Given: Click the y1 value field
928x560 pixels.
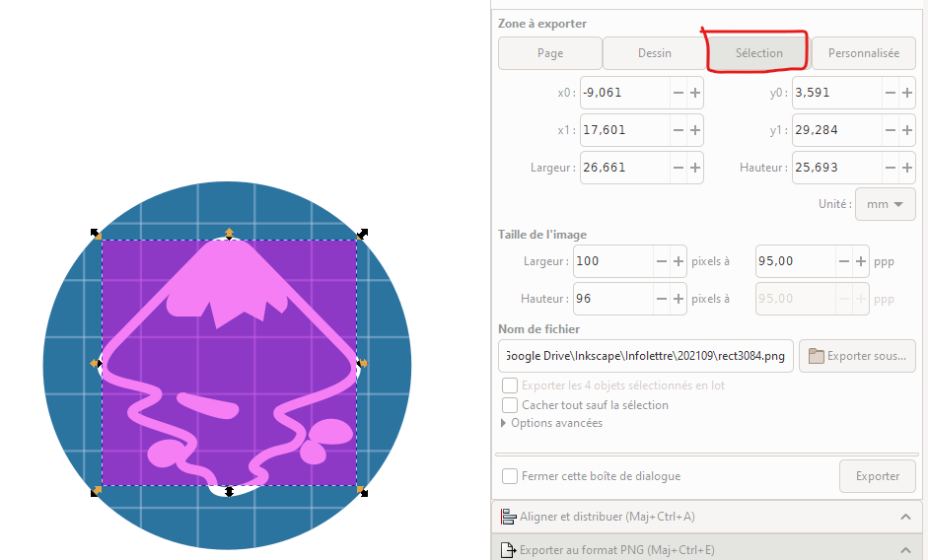Looking at the screenshot, I should pyautogui.click(x=837, y=129).
